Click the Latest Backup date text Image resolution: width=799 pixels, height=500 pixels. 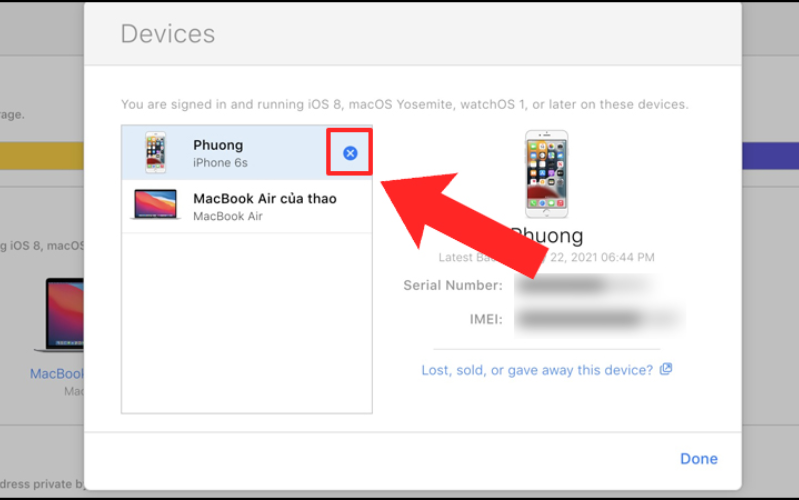(x=546, y=257)
